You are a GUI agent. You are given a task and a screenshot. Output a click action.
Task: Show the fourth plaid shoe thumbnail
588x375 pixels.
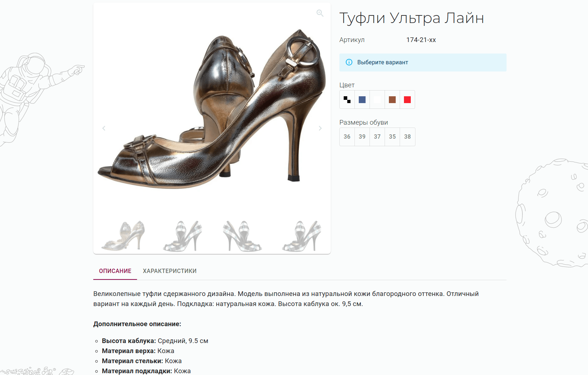pos(301,235)
